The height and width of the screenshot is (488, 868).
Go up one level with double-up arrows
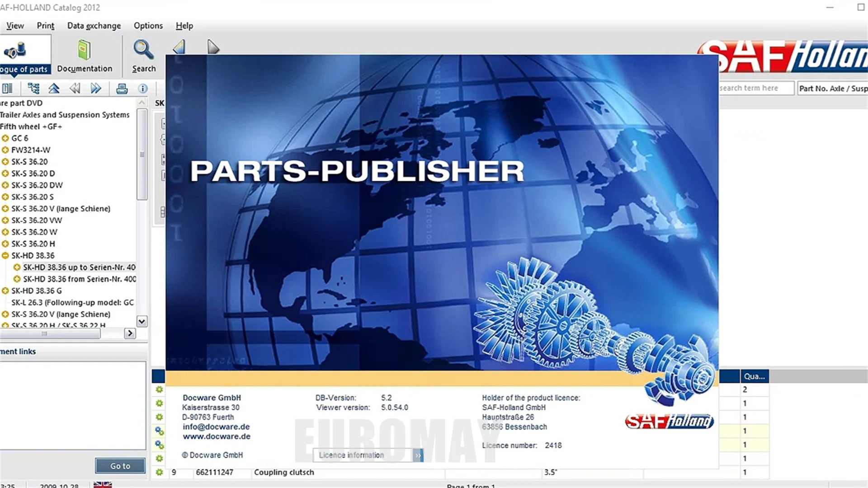[54, 89]
